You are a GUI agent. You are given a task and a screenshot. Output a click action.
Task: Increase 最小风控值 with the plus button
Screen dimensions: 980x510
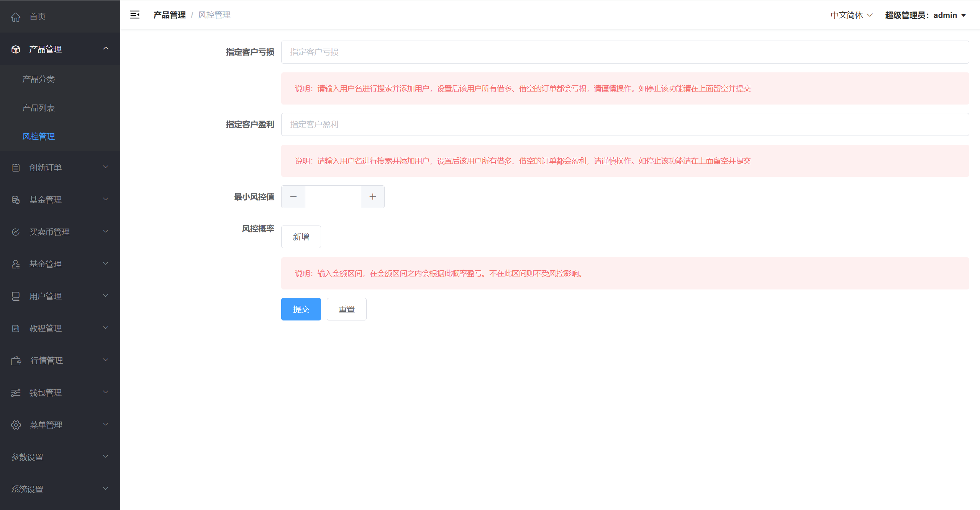tap(372, 197)
